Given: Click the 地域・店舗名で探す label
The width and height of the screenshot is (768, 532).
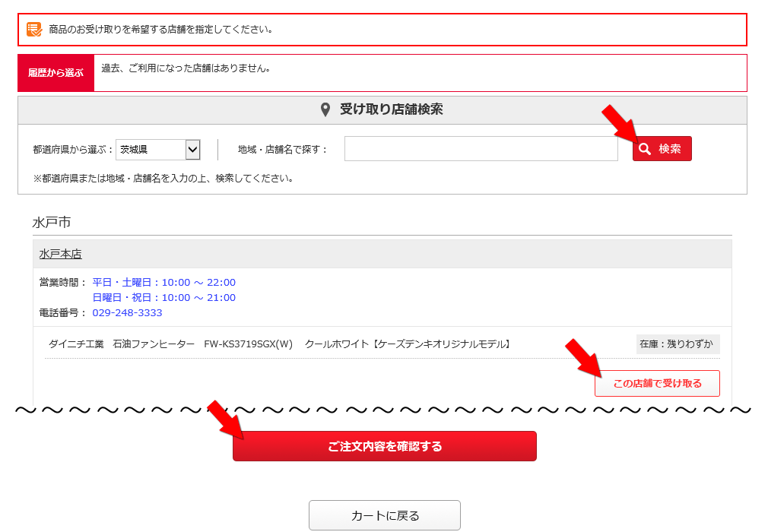Looking at the screenshot, I should pos(283,149).
